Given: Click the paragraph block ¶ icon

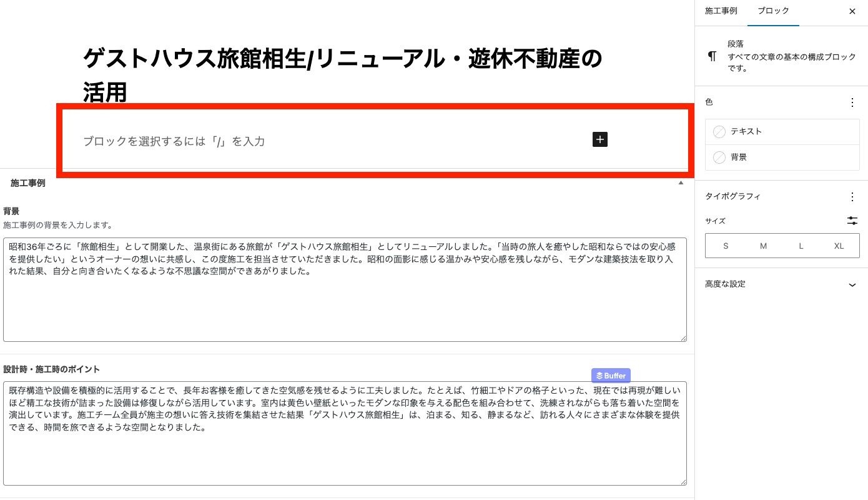Looking at the screenshot, I should coord(712,56).
